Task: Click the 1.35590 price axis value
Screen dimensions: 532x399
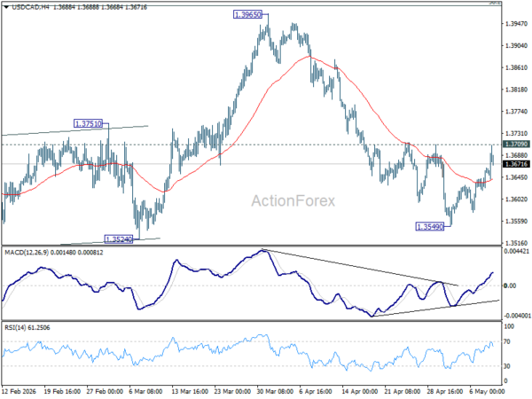Action: [516, 221]
